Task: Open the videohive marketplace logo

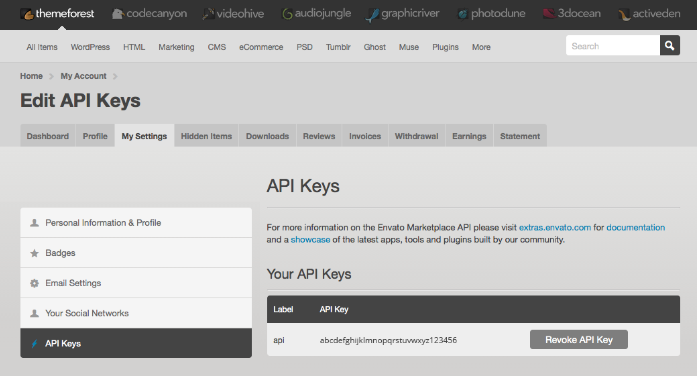Action: point(233,14)
